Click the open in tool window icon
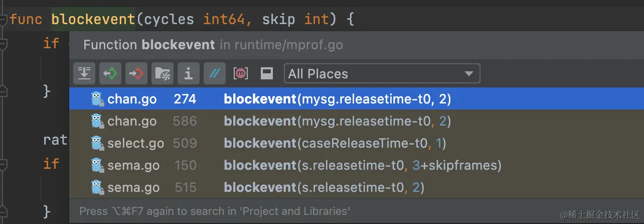Screen dimensions: 644x224 pyautogui.click(x=267, y=74)
